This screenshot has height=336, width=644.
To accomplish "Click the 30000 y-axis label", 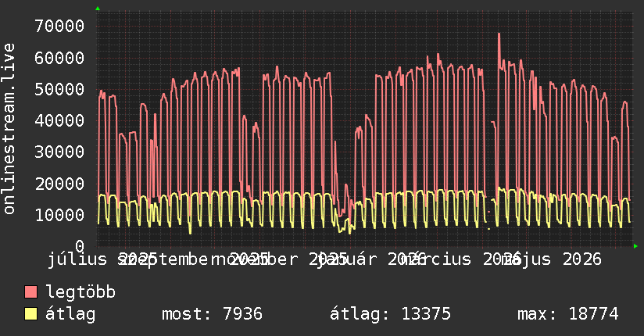I will click(x=59, y=152).
